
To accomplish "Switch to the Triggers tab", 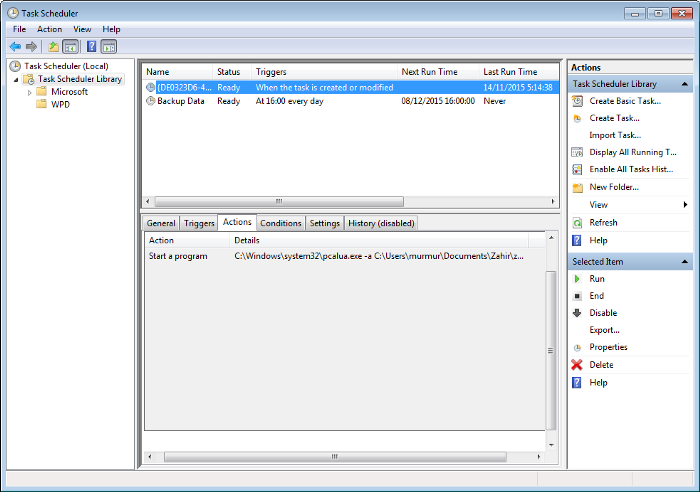I will (199, 223).
